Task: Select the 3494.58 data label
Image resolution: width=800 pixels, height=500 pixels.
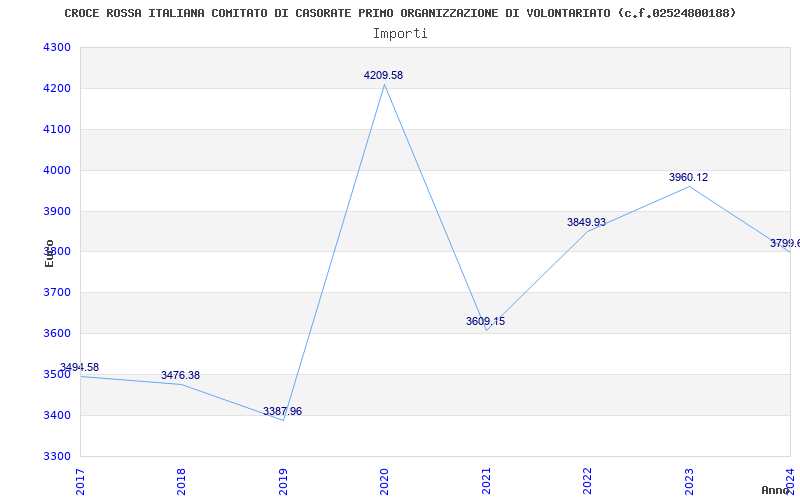Action: pyautogui.click(x=79, y=367)
